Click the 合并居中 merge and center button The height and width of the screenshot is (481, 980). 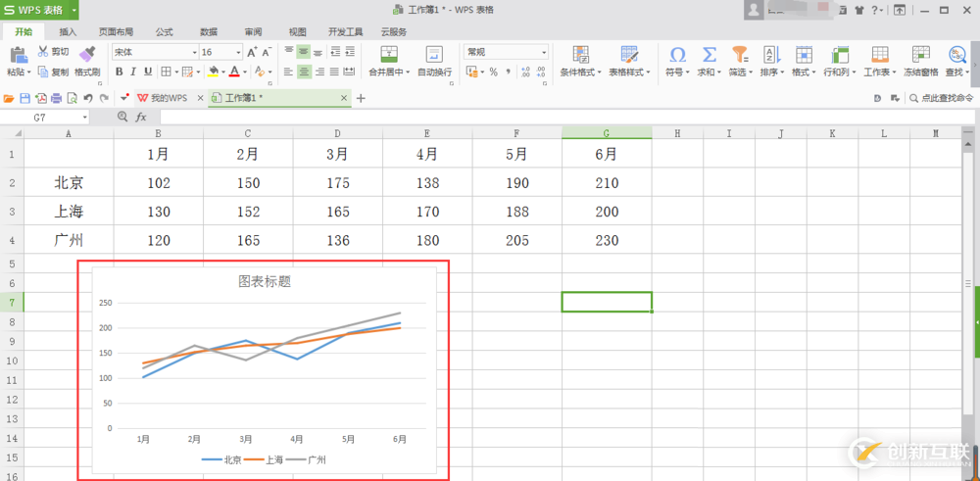pos(388,59)
